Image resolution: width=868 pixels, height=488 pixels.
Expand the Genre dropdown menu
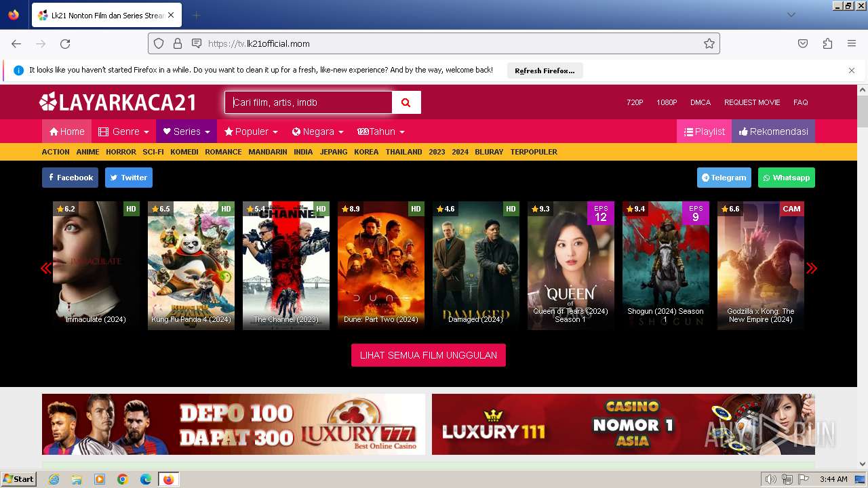(123, 131)
